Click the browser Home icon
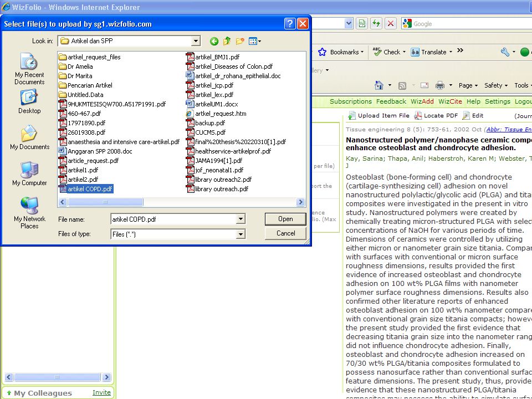Image resolution: width=532 pixels, height=399 pixels. [379, 85]
